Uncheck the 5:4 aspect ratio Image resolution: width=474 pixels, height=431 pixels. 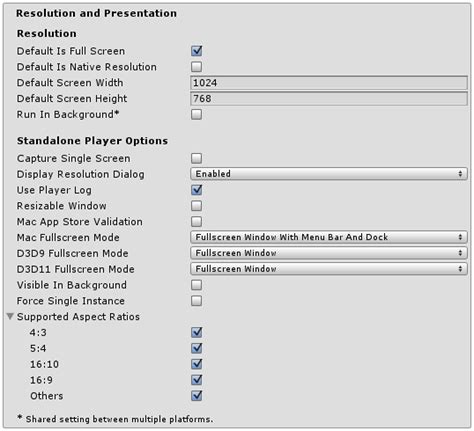196,348
